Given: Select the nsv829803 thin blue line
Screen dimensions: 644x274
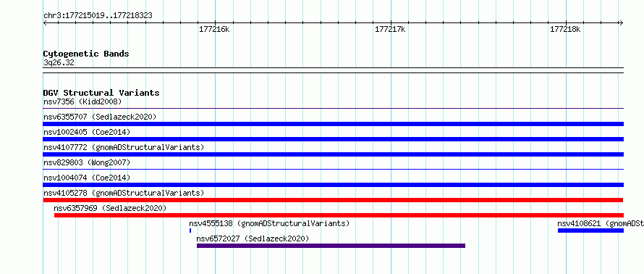Looking at the screenshot, I should [x=334, y=170].
